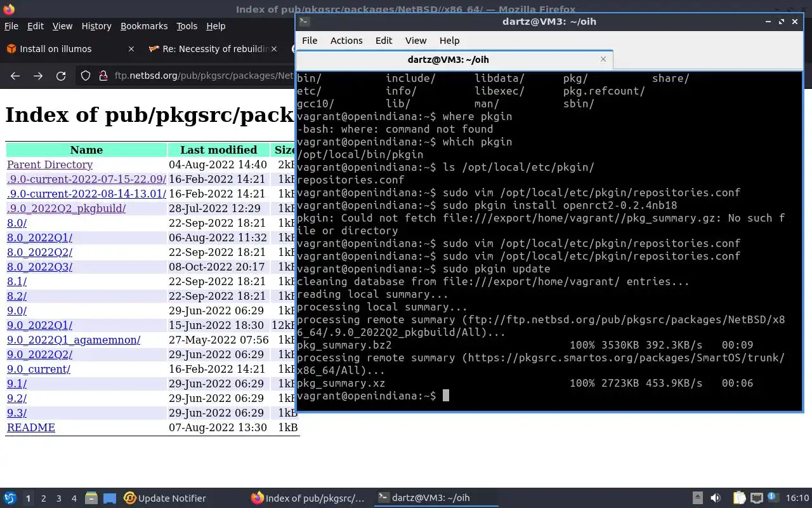Open terminal Help menu

coord(449,40)
